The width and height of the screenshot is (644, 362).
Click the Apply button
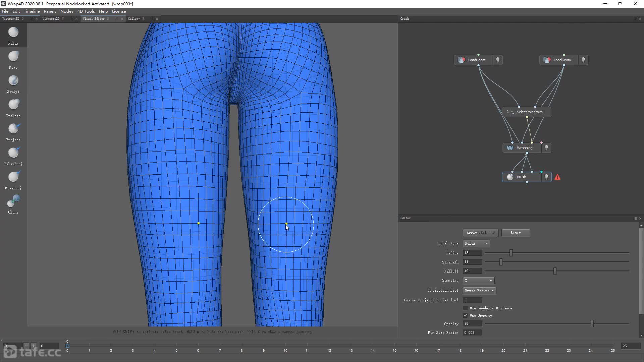click(480, 233)
